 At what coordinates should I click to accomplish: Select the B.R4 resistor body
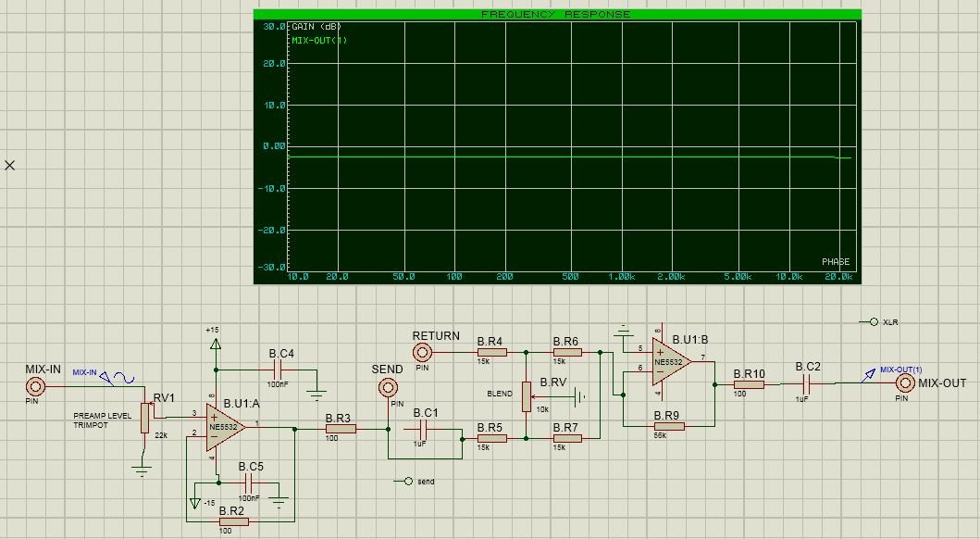tap(492, 353)
